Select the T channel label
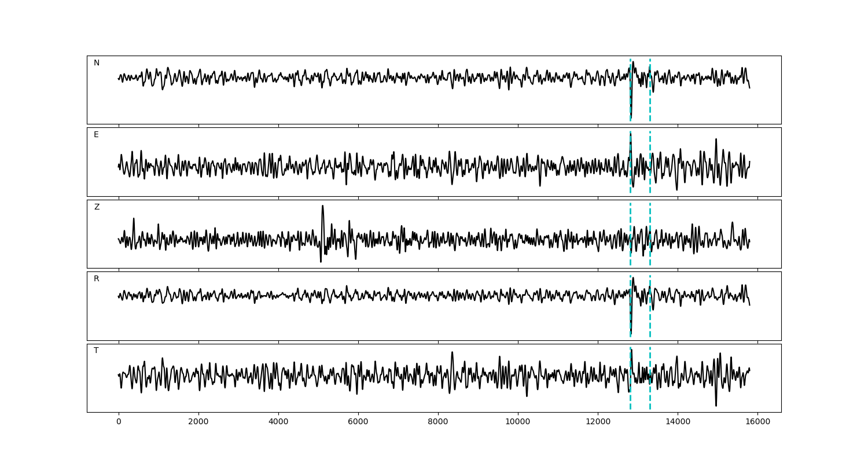Viewport: 868px width, 463px height. tap(96, 351)
